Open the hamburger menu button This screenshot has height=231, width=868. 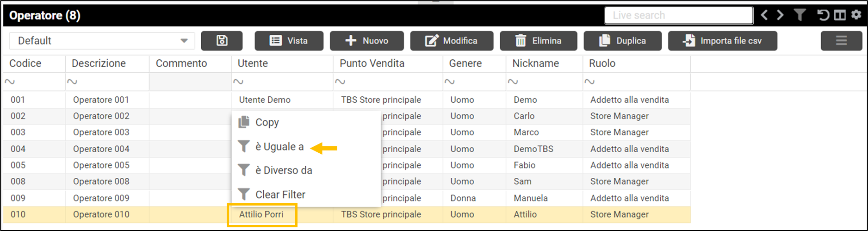pyautogui.click(x=841, y=41)
